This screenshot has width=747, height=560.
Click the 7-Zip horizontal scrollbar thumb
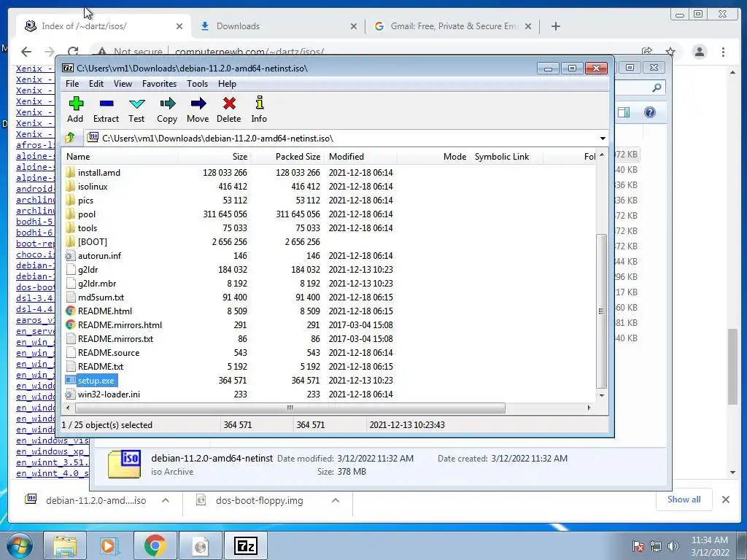290,408
